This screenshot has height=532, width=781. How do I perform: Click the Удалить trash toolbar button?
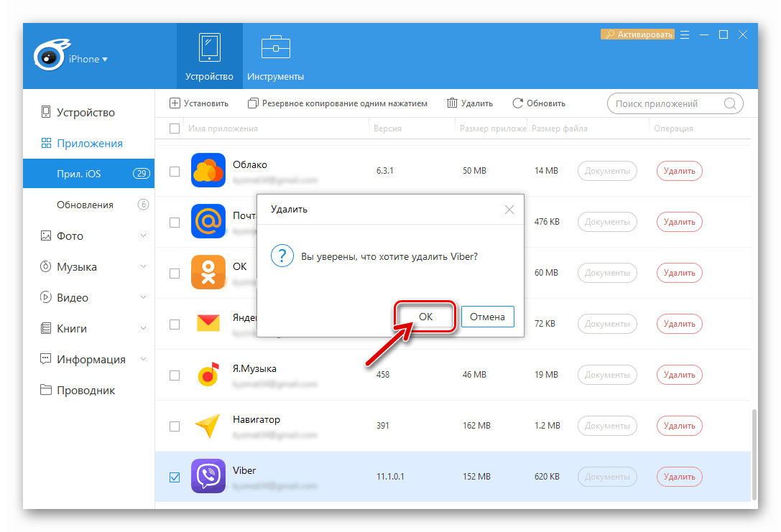click(470, 103)
